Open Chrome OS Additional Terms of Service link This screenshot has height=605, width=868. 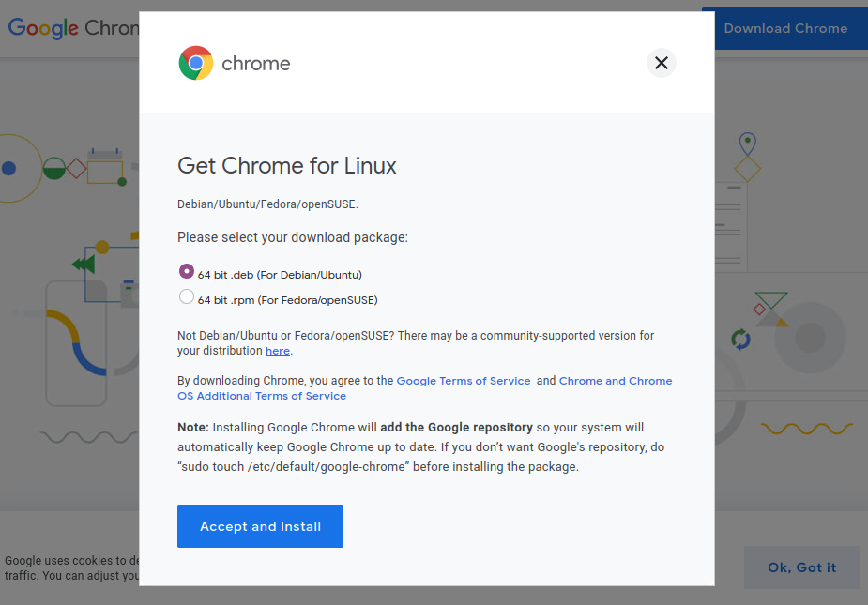pos(424,388)
